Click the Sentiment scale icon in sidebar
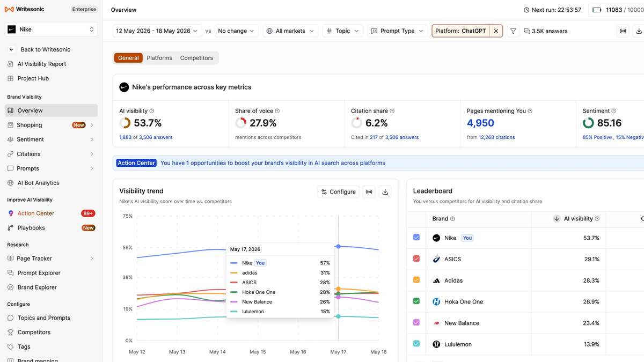 (11, 139)
